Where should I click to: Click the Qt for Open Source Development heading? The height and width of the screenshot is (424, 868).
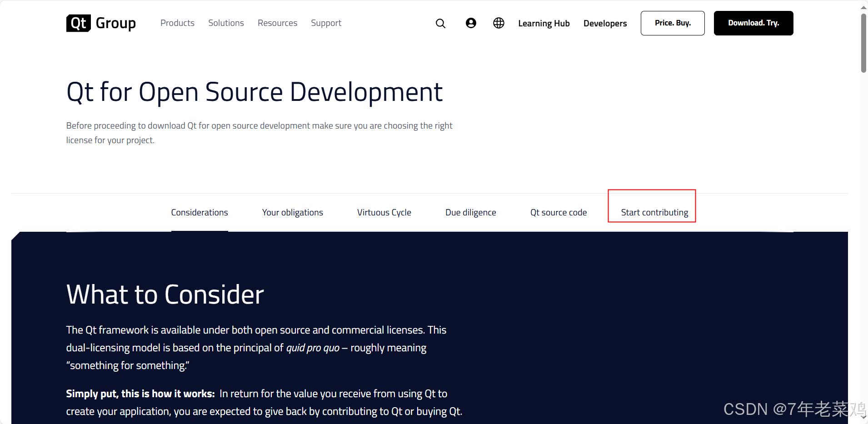tap(254, 92)
